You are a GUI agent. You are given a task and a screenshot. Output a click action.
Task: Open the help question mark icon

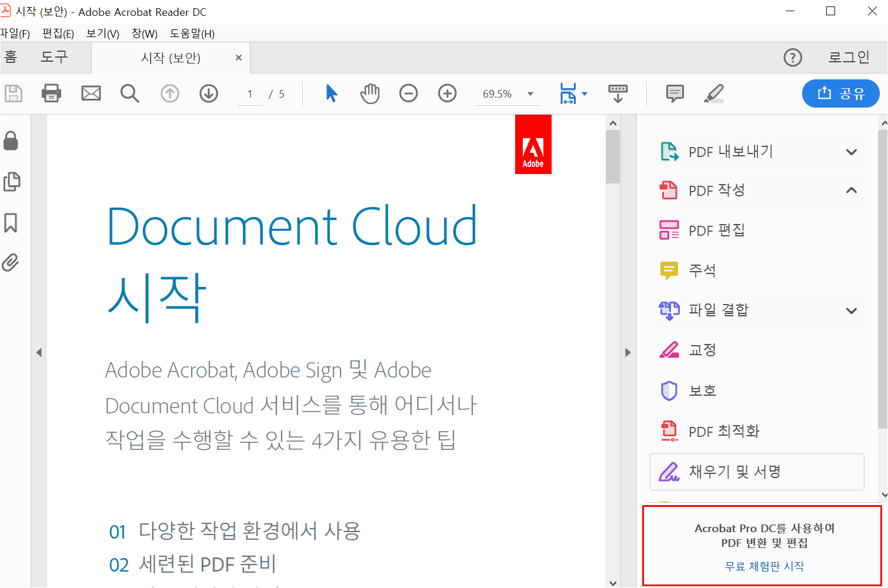(793, 58)
